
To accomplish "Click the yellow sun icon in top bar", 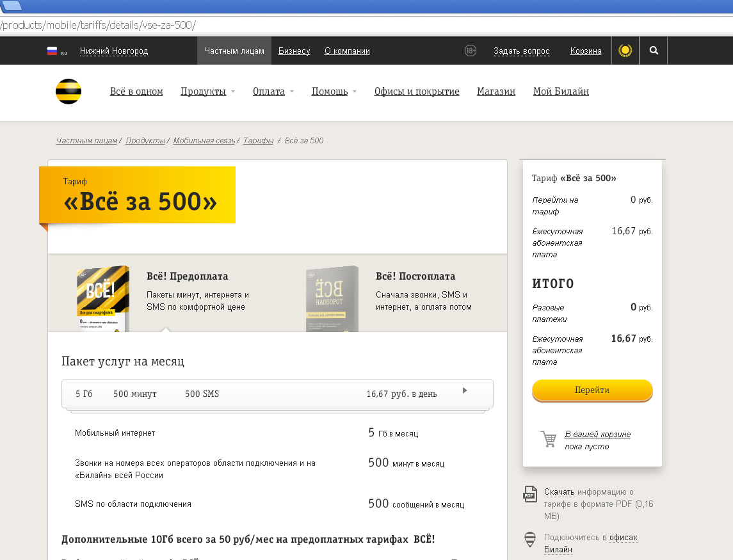I will point(625,51).
